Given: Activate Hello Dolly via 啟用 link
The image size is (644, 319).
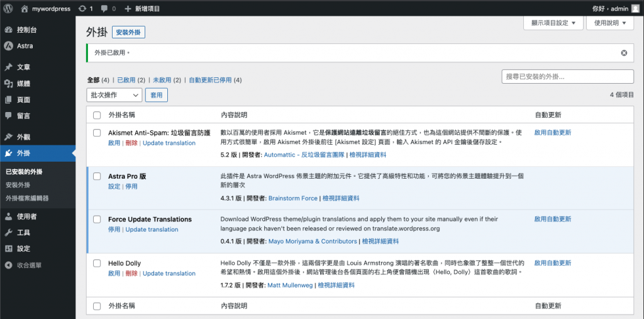Looking at the screenshot, I should [x=114, y=273].
